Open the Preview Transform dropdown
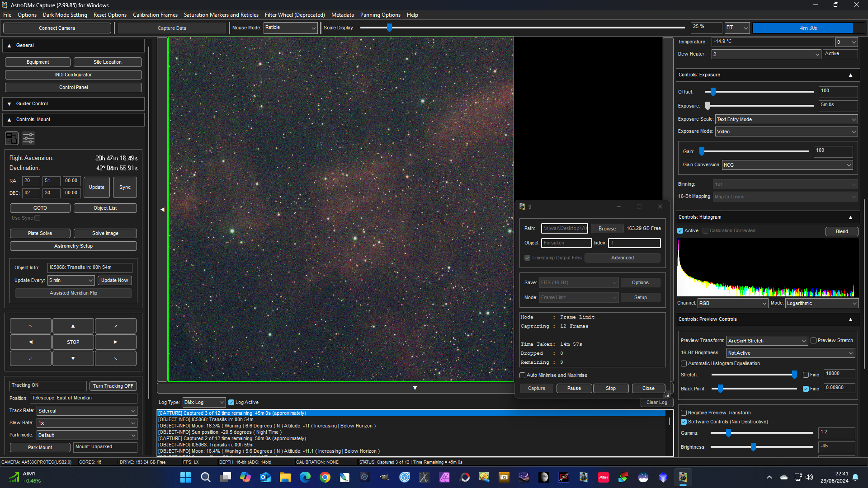This screenshot has width=868, height=488. 767,341
